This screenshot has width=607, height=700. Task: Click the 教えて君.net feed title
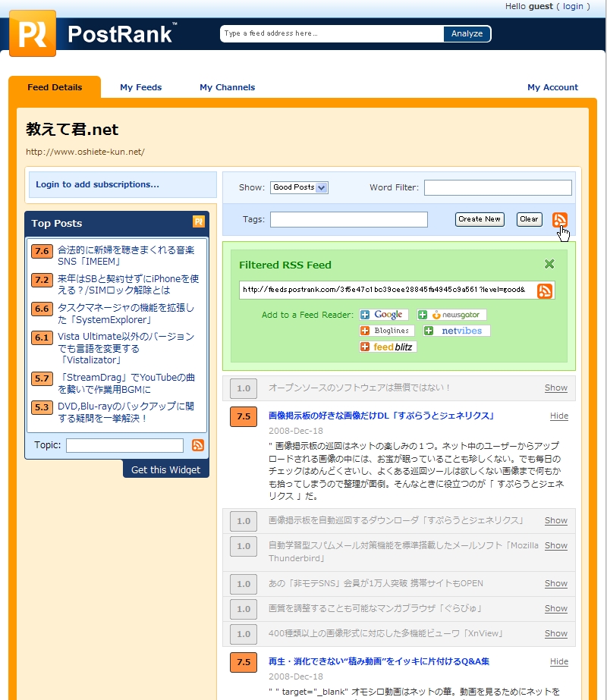tap(72, 130)
